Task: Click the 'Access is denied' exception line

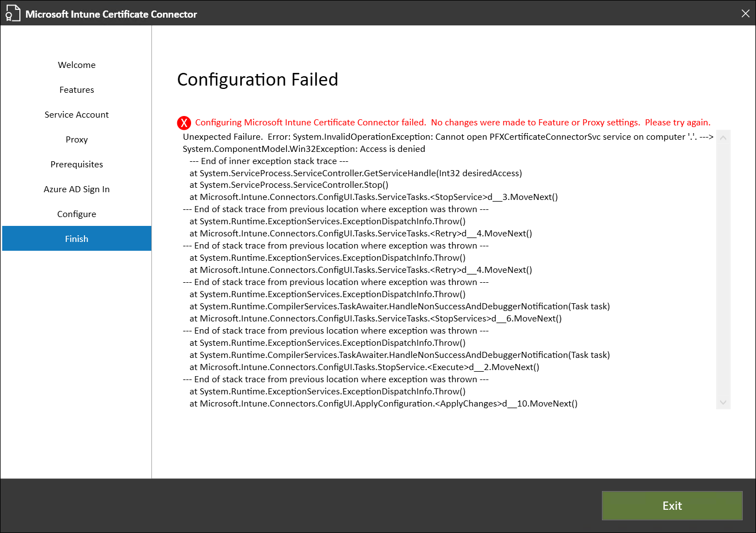Action: click(304, 149)
